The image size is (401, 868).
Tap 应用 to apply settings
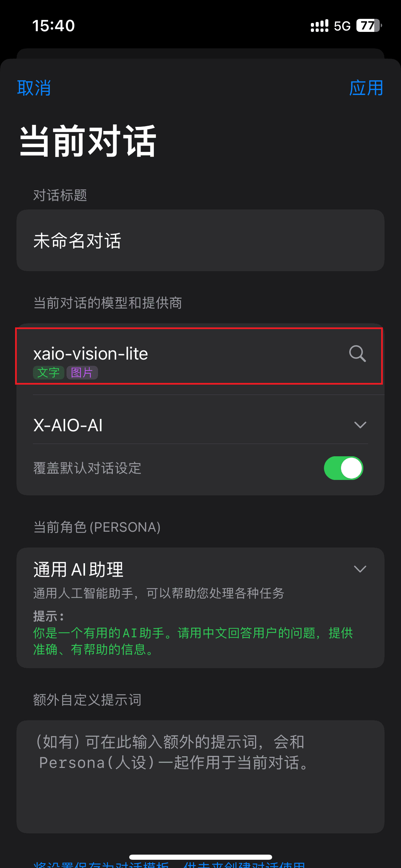[x=366, y=88]
